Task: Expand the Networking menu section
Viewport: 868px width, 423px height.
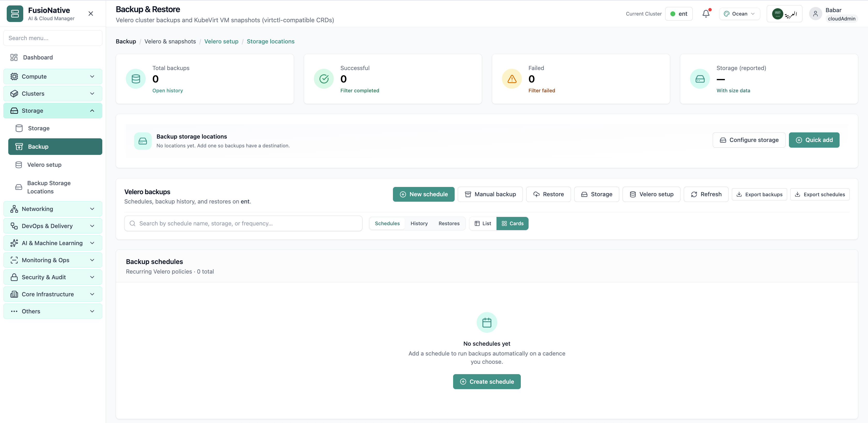Action: coord(53,209)
